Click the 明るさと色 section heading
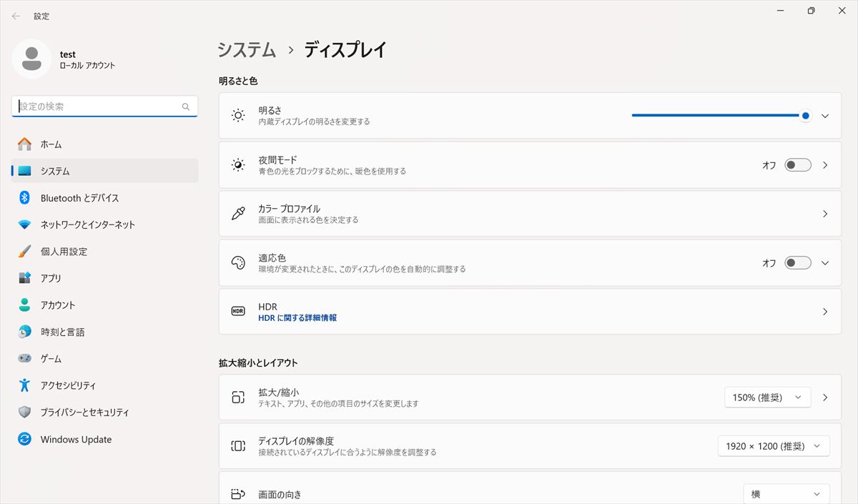The height and width of the screenshot is (504, 858). 238,81
